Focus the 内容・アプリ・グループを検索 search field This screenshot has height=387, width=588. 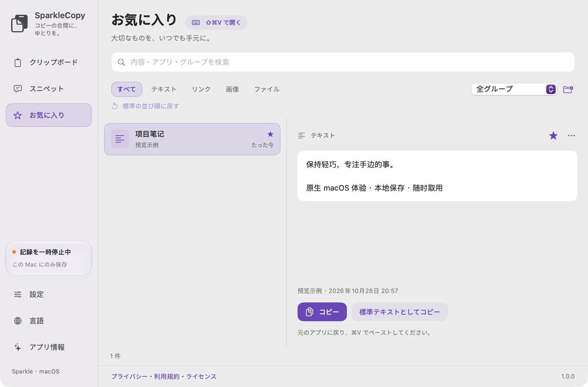tap(343, 62)
